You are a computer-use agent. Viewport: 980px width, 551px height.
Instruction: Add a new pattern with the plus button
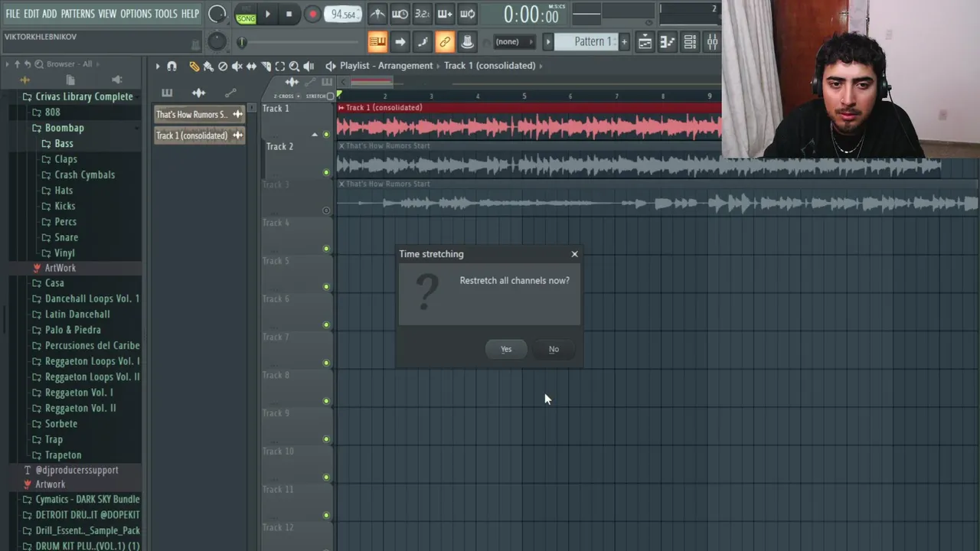point(625,41)
